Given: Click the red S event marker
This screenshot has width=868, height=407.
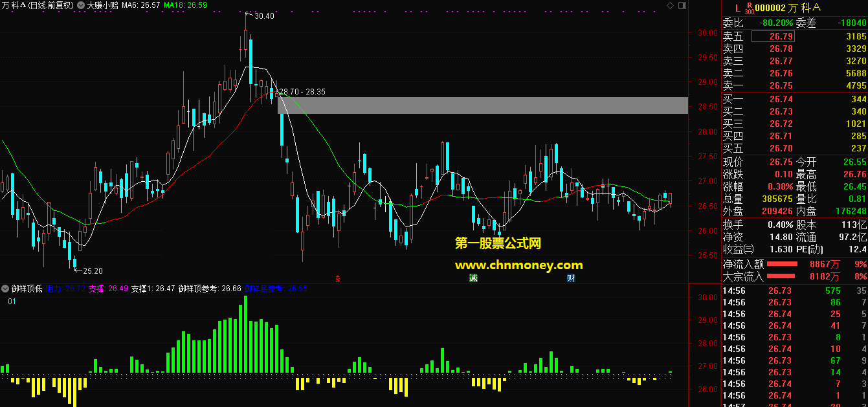Looking at the screenshot, I should point(337,279).
